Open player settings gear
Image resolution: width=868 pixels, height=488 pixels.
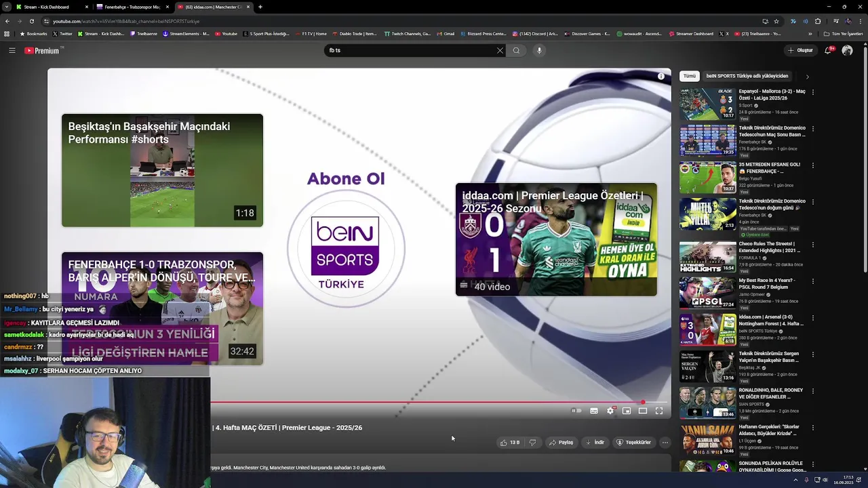[610, 411]
